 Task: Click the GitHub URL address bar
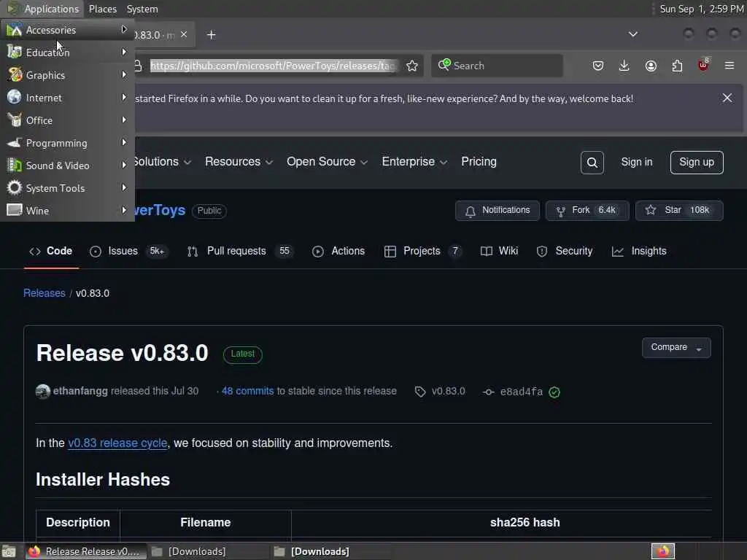click(273, 66)
